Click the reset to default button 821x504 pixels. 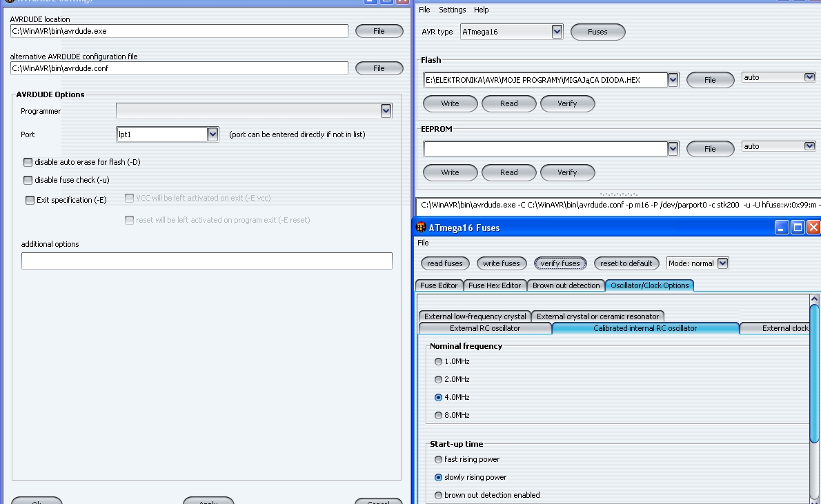tap(626, 263)
